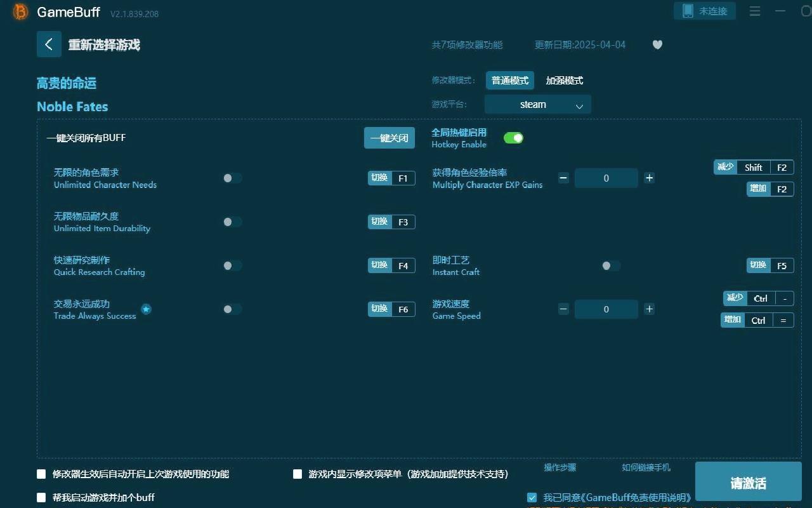
Task: Open the 如何链接手机 phone link help
Action: click(646, 467)
